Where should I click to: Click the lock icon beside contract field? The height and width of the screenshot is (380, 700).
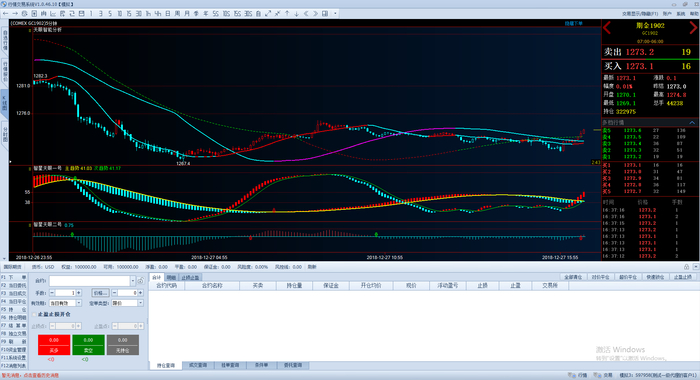pos(141,281)
